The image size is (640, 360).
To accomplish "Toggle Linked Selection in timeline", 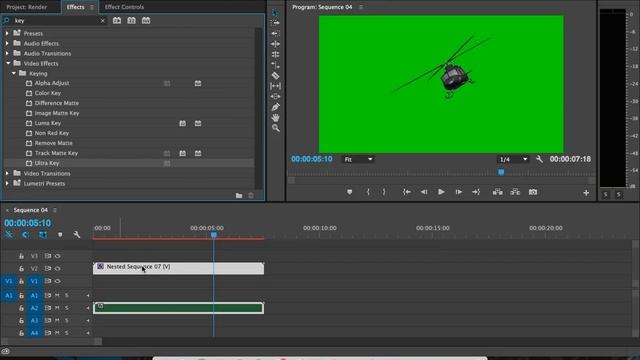I will (x=43, y=234).
